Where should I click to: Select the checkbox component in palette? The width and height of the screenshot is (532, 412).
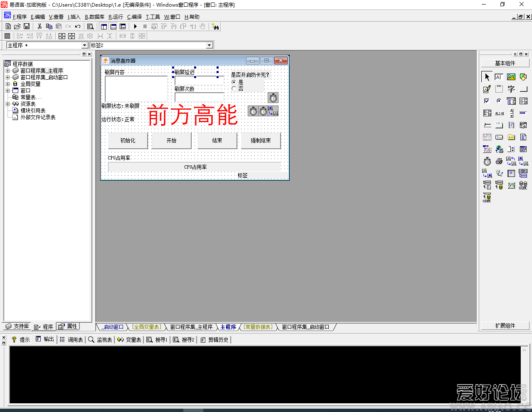coord(487,101)
